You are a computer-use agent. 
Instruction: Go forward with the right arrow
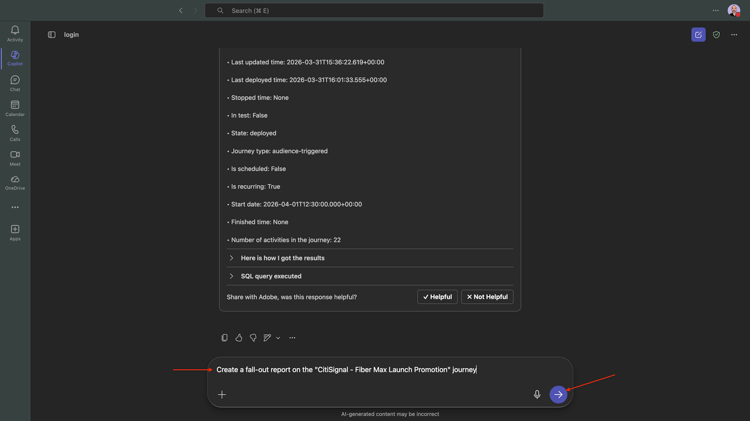[x=195, y=11]
